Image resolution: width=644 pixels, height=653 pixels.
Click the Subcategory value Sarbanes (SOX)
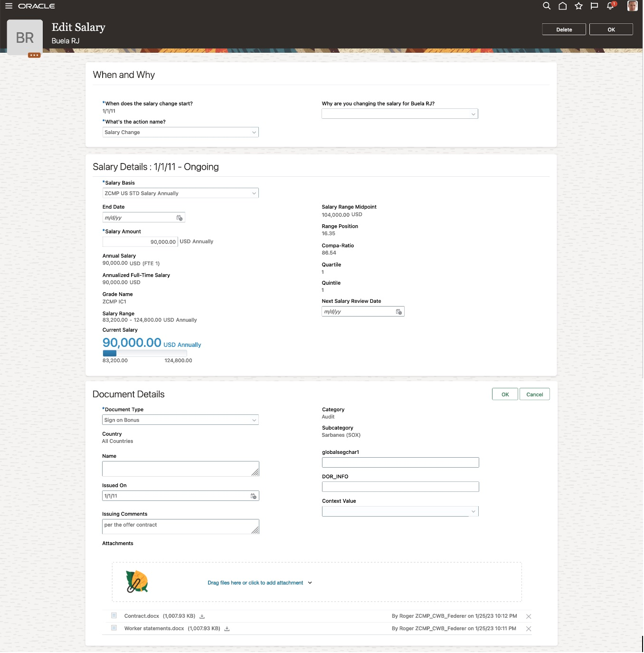(341, 435)
